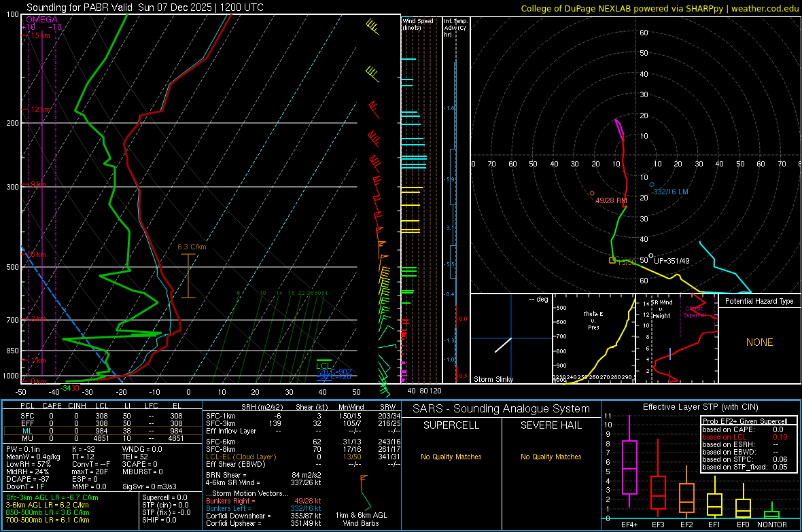Screen dimensions: 802x532
Task: Click the UP=351/49 label
Action: [x=672, y=261]
